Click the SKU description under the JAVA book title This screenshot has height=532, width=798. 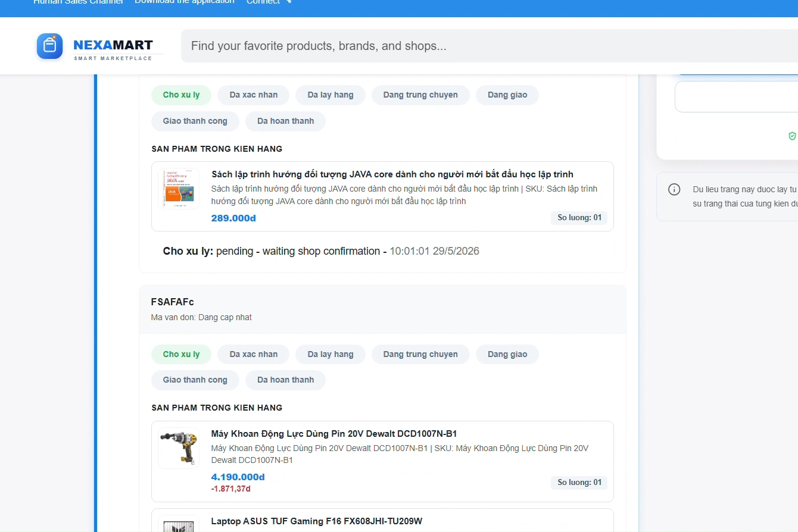tap(404, 195)
